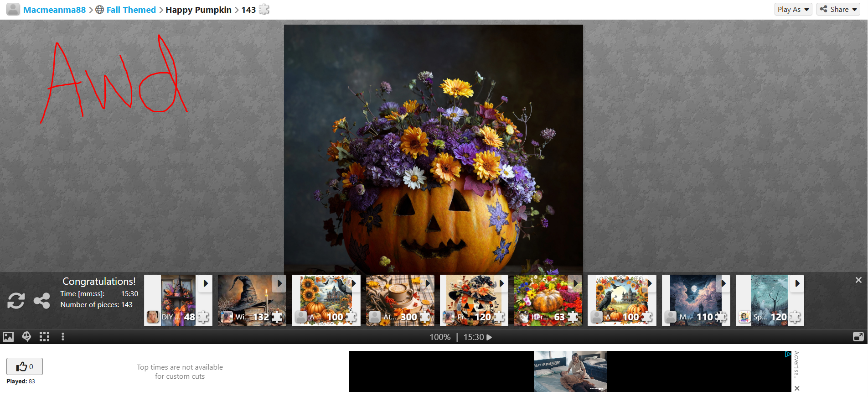Open the Share dropdown menu
Viewport: 868px width, 397px height.
click(x=838, y=10)
